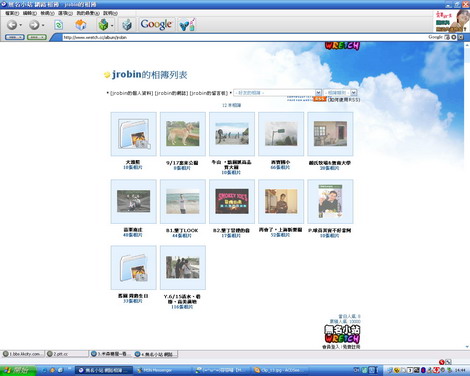Open the ACDSee jpg taskbar button
470x376 pixels.
point(280,370)
